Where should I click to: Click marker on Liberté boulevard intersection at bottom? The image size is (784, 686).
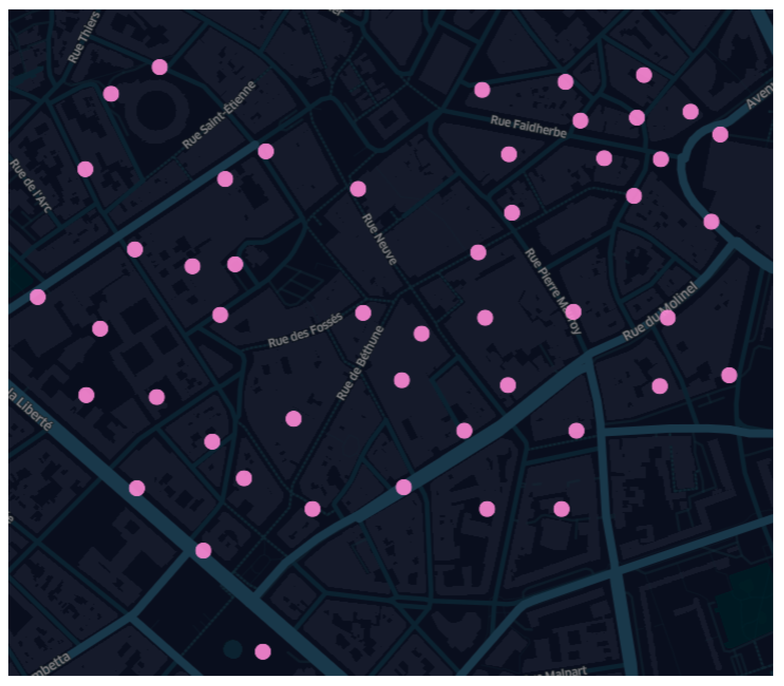pos(203,550)
